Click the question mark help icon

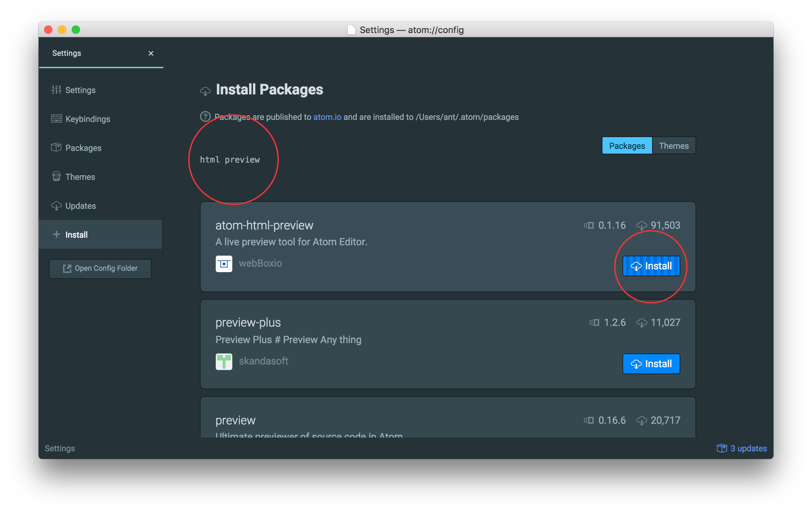click(205, 116)
